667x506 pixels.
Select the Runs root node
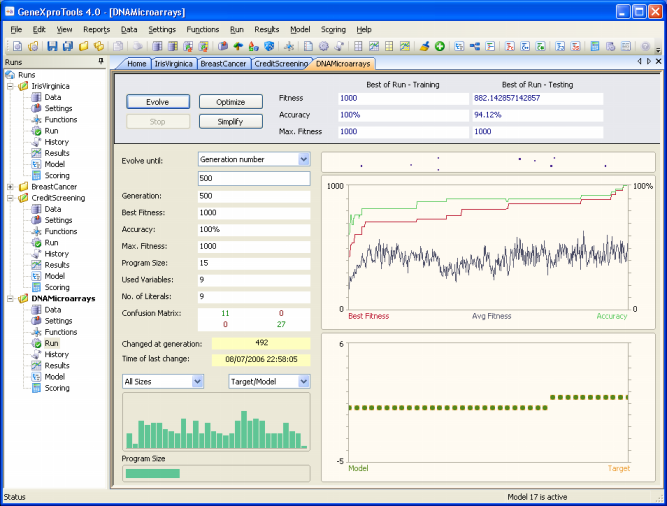pyautogui.click(x=26, y=75)
